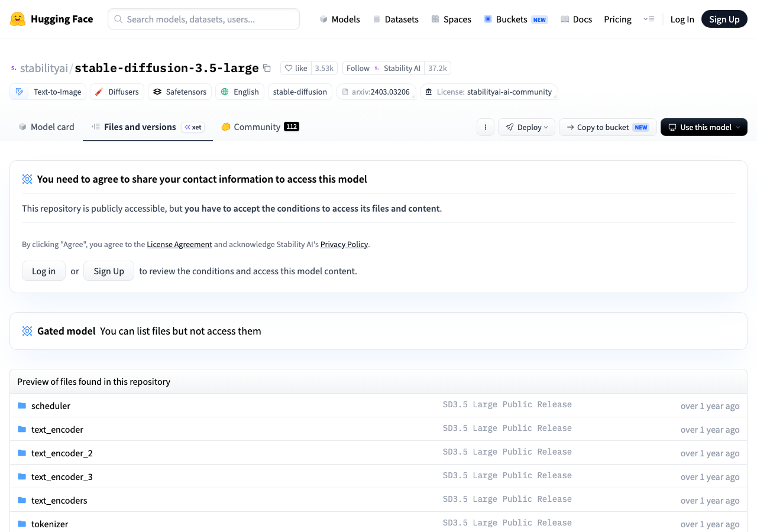Click the stable-diffusion-3.5-large model title
Screen dimensions: 757x532
point(167,68)
